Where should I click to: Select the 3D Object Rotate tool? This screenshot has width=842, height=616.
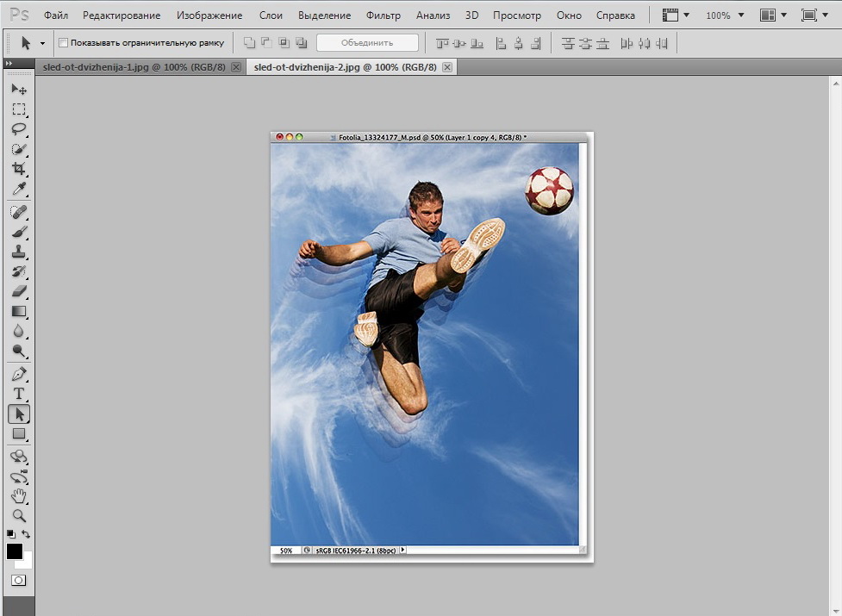19,457
